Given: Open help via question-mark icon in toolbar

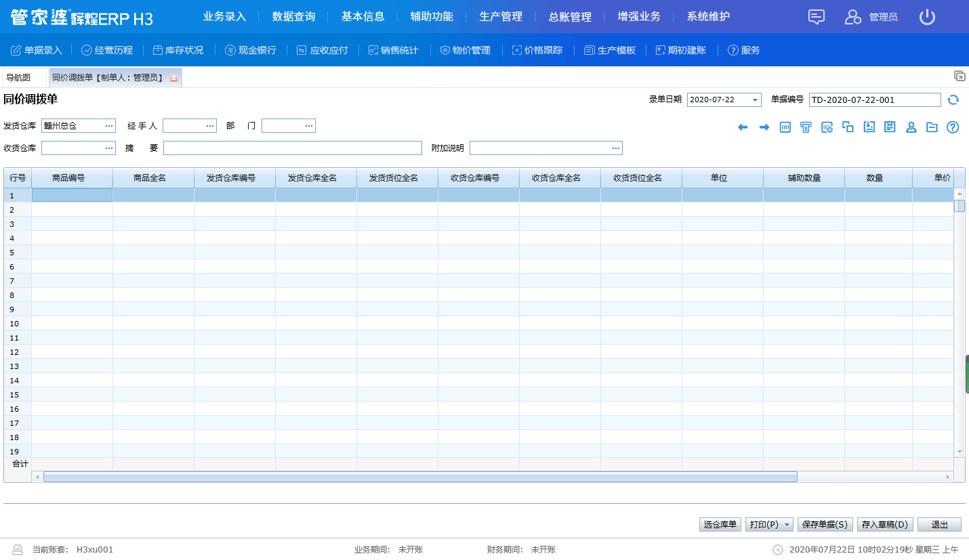Looking at the screenshot, I should 953,127.
